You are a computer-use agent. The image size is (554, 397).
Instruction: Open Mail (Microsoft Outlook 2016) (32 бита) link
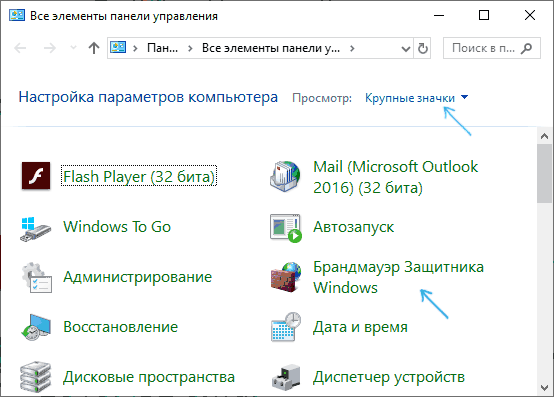(x=395, y=177)
